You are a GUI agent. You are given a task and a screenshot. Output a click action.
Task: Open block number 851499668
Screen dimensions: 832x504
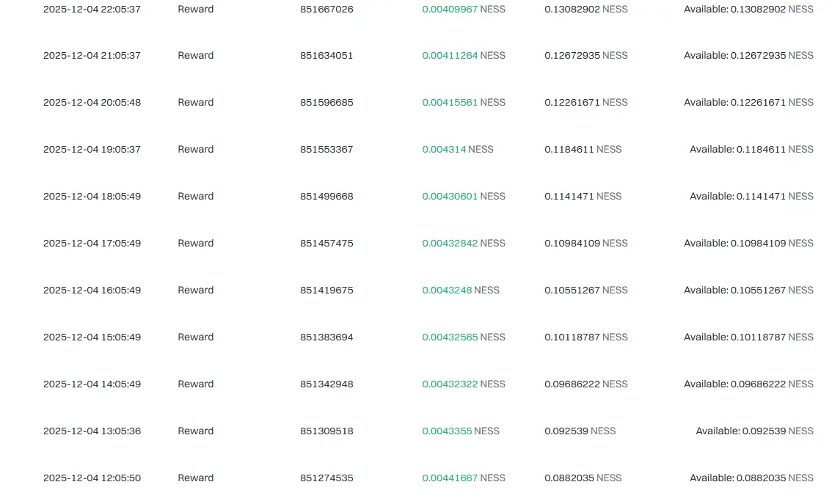coord(326,197)
